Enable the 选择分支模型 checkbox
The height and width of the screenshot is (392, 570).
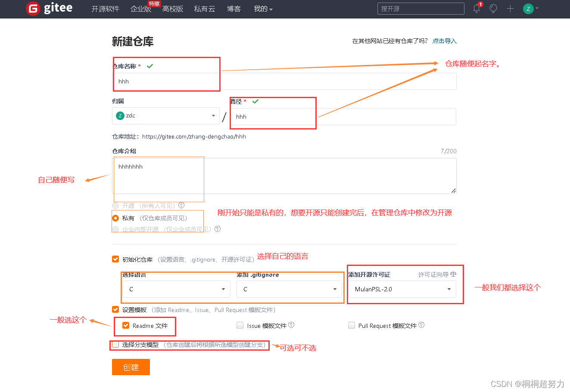coord(115,344)
